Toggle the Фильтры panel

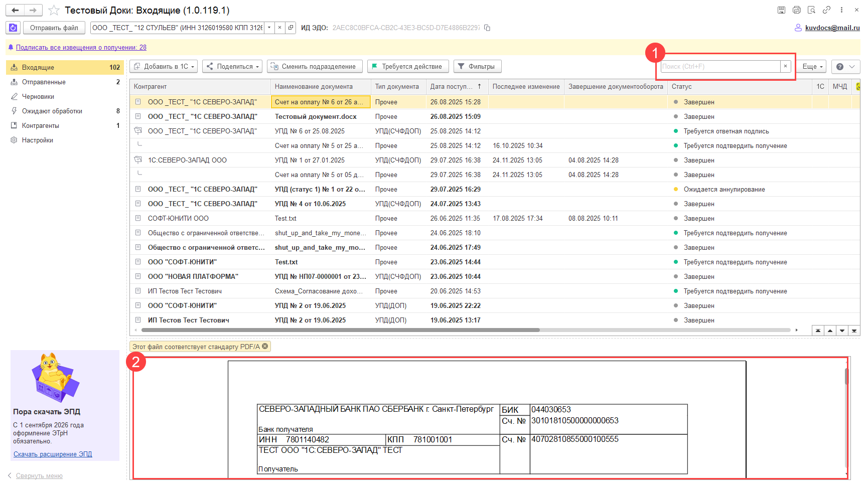point(477,66)
